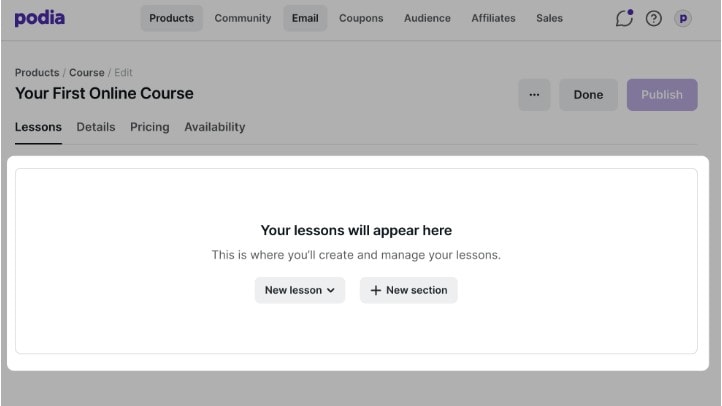Click the Products breadcrumb link
722x406 pixels.
pos(37,73)
